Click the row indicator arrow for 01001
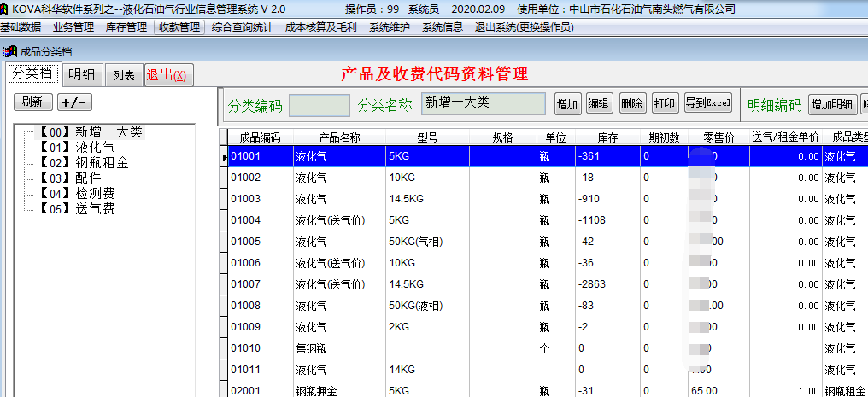The height and width of the screenshot is (397, 868). (x=224, y=157)
